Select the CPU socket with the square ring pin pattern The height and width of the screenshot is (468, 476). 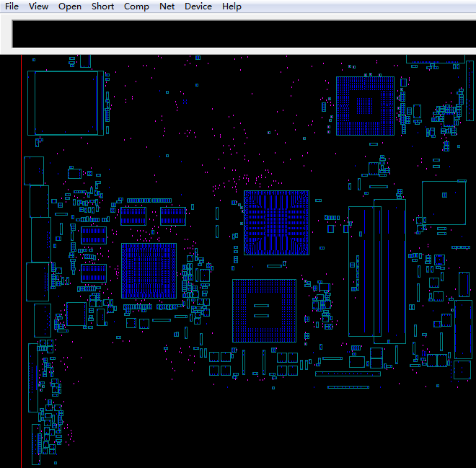pyautogui.click(x=365, y=106)
